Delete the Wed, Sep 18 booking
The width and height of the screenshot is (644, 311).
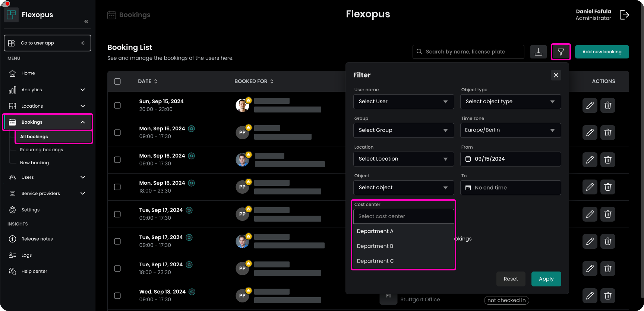point(607,296)
